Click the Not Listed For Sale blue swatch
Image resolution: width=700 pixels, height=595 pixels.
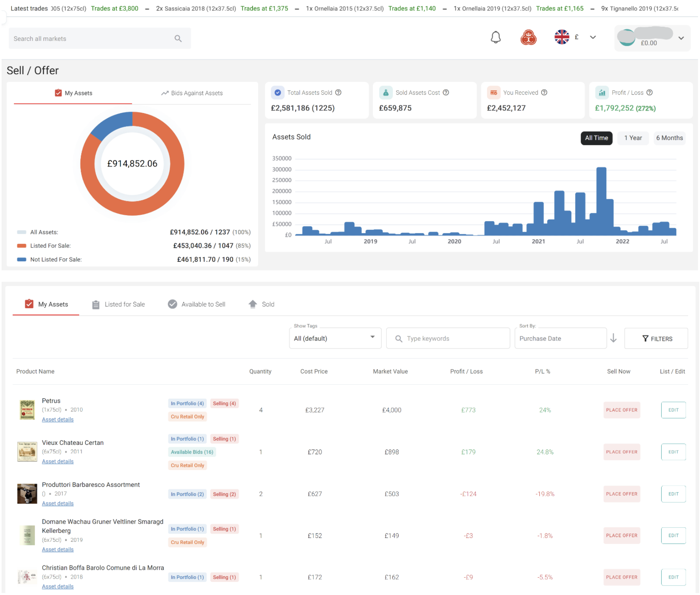[22, 260]
